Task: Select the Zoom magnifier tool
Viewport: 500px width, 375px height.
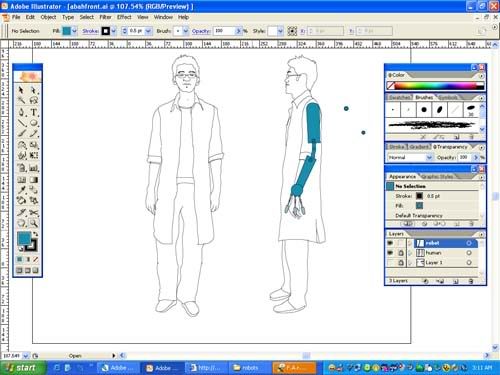Action: pos(33,223)
